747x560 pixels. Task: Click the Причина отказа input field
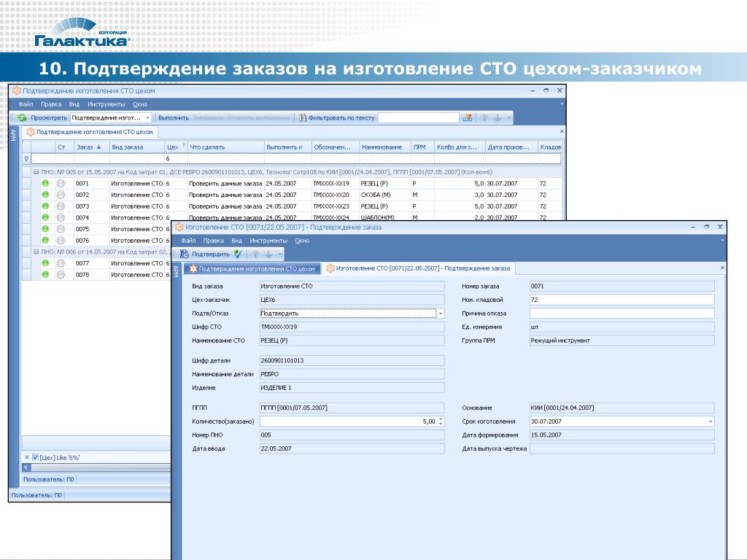pos(622,314)
